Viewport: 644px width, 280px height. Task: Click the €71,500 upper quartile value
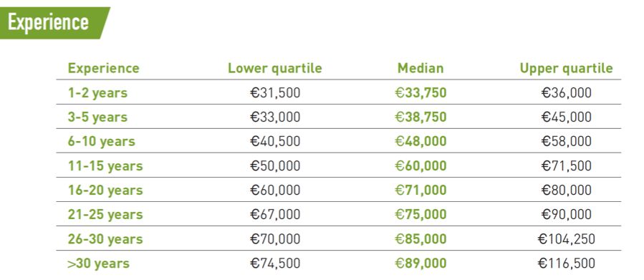[x=566, y=166]
